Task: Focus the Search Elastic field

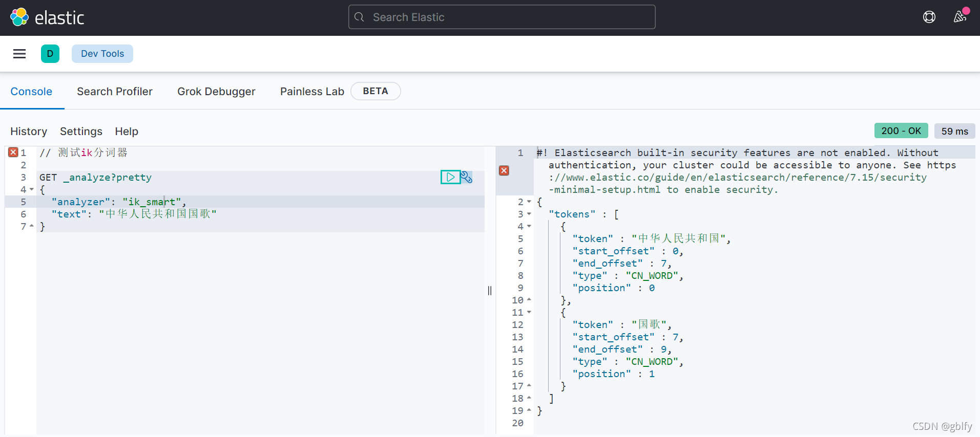Action: point(502,17)
